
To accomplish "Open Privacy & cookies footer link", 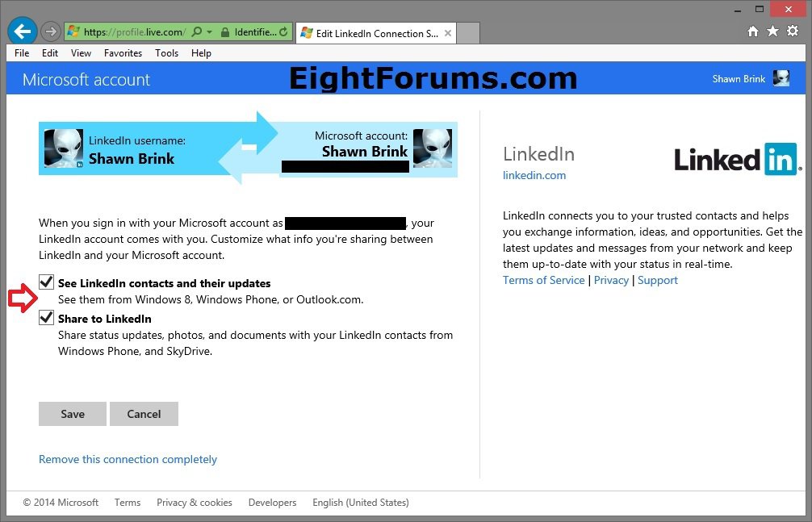I will coord(195,503).
